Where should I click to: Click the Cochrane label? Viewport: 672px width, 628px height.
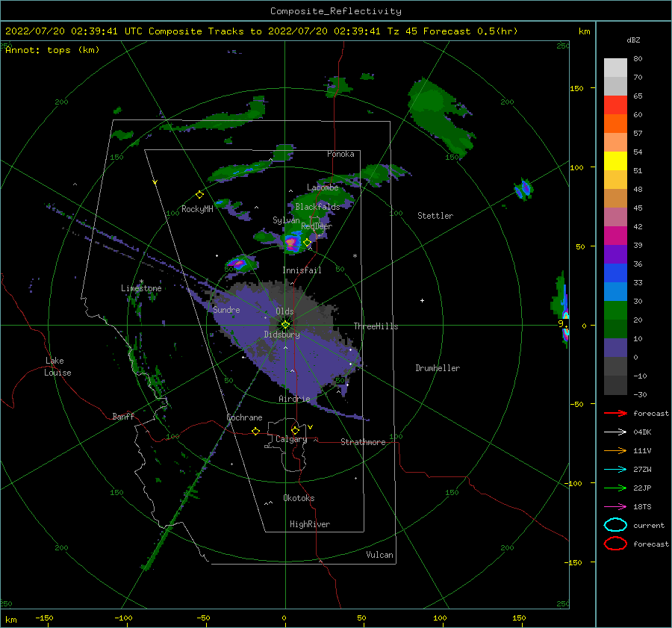(244, 417)
